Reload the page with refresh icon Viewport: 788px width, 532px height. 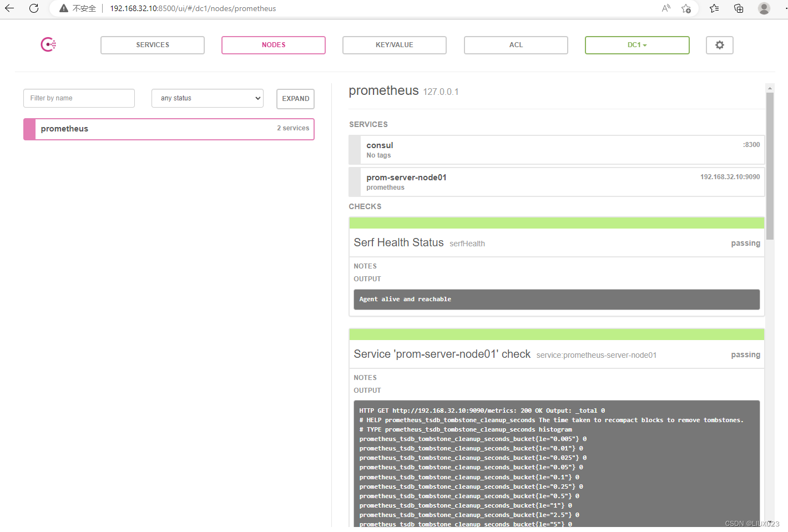point(34,8)
